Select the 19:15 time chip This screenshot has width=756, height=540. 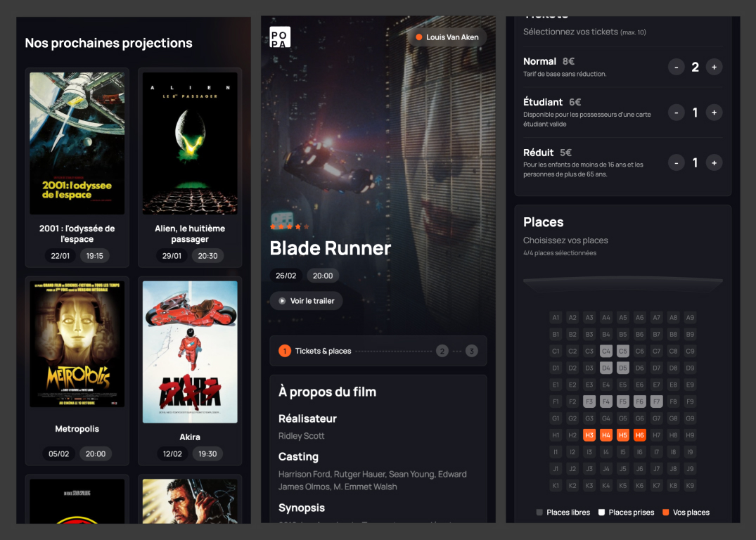click(x=94, y=256)
